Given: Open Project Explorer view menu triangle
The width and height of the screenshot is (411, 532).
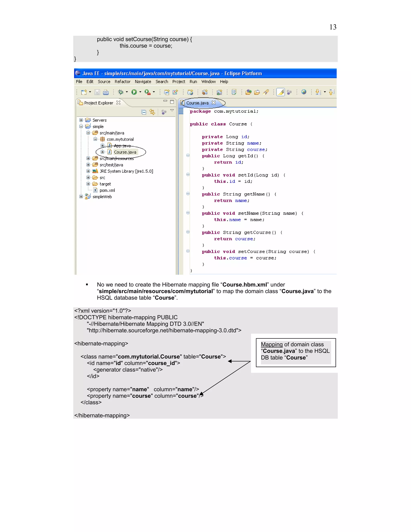Looking at the screenshot, I should [172, 110].
